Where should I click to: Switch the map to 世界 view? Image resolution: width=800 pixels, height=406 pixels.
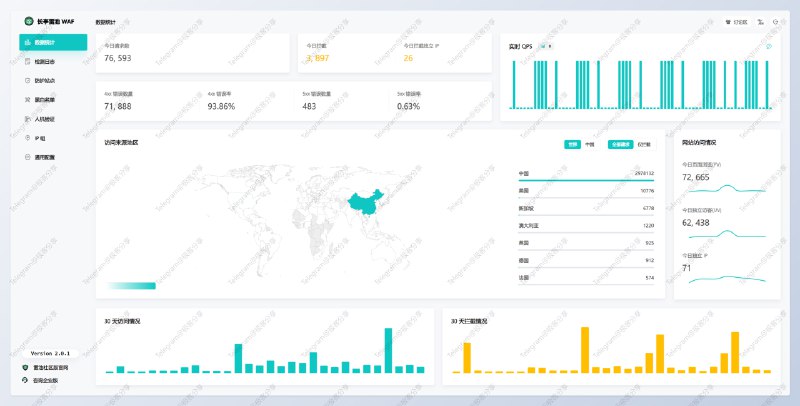[x=572, y=144]
